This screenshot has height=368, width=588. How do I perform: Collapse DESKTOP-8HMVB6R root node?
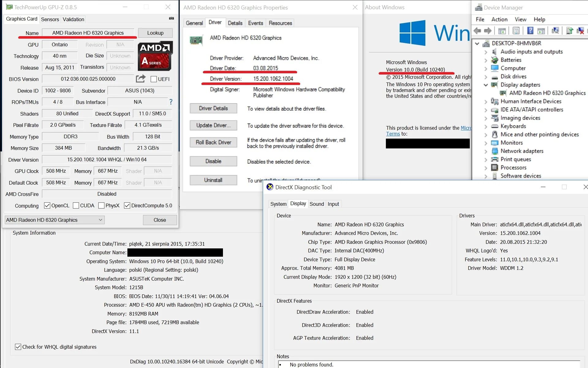[477, 44]
